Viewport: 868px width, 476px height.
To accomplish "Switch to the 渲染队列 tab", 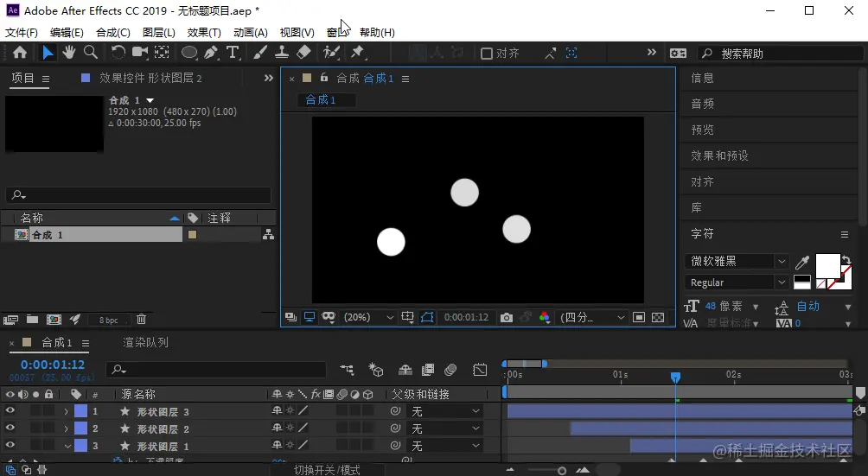I will click(x=145, y=343).
